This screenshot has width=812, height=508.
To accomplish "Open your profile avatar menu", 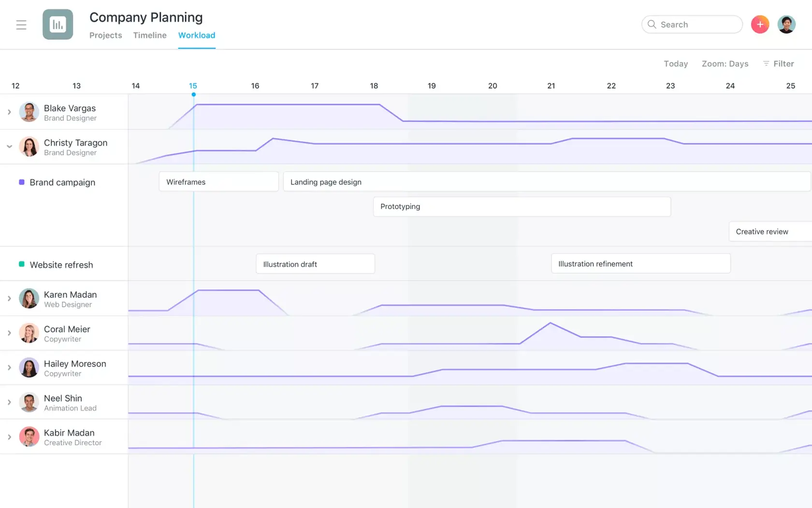I will coord(786,24).
